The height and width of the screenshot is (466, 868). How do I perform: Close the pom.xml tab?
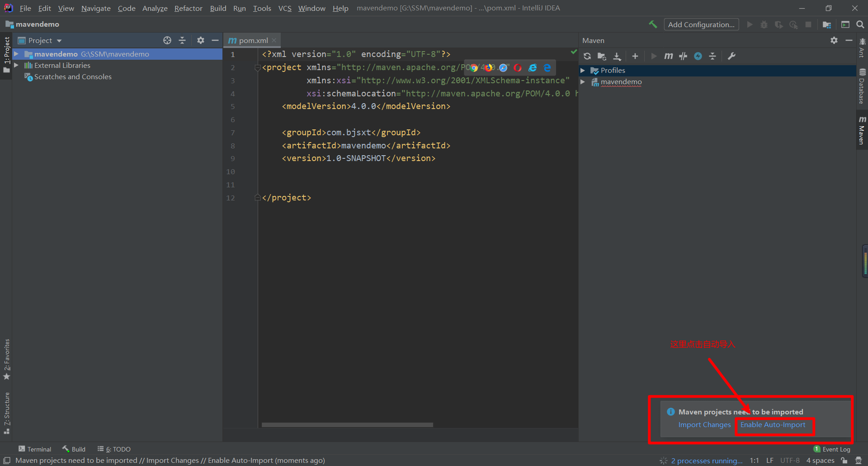coord(274,40)
